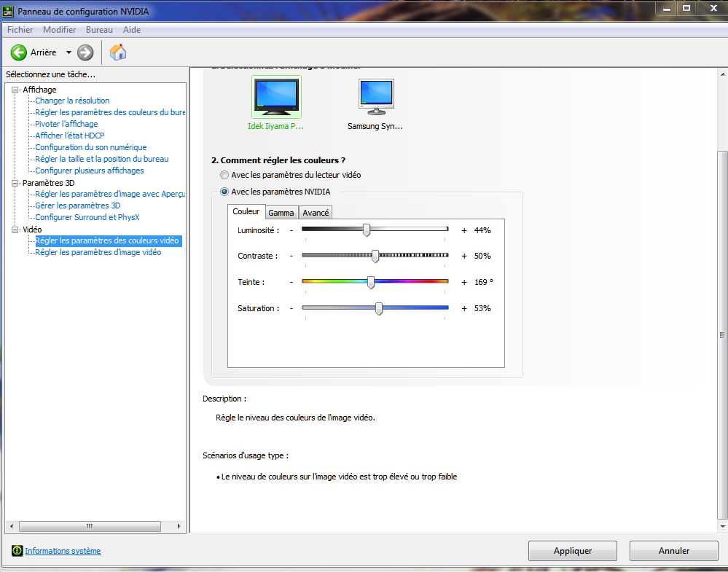The height and width of the screenshot is (572, 728).
Task: Click the minus sign beside Saturation slider
Action: coord(291,308)
